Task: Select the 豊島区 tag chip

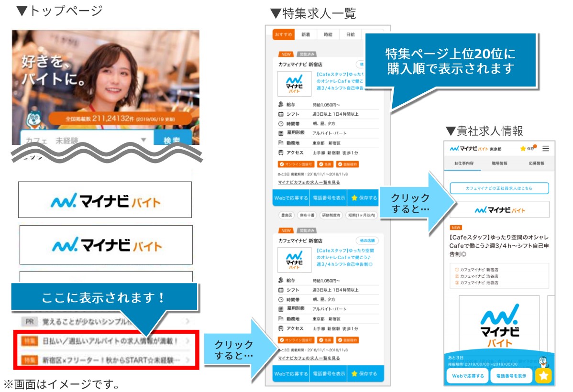Action: coord(286,215)
